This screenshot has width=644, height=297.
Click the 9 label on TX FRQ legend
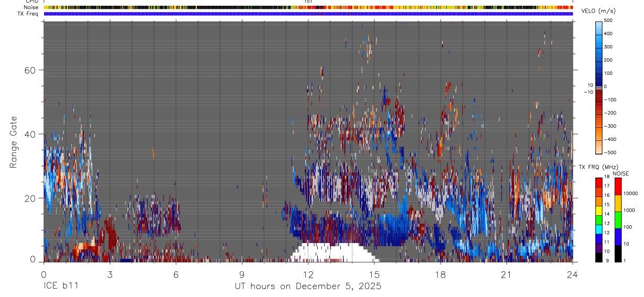tap(606, 260)
